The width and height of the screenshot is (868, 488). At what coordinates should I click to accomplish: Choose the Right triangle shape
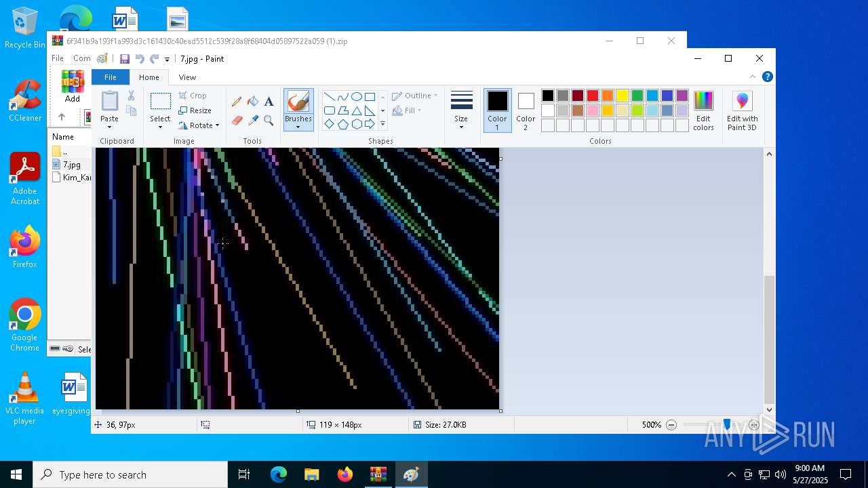[x=370, y=110]
